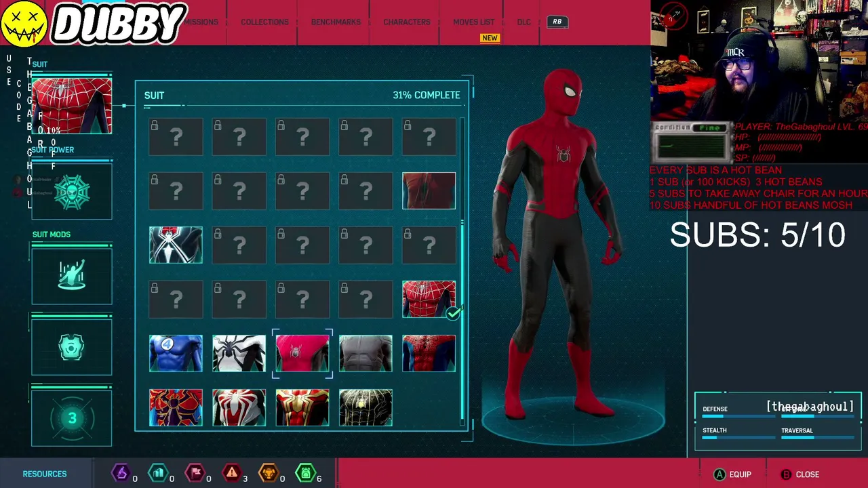Pick the red and gold armored suit
This screenshot has width=868, height=488.
[302, 407]
